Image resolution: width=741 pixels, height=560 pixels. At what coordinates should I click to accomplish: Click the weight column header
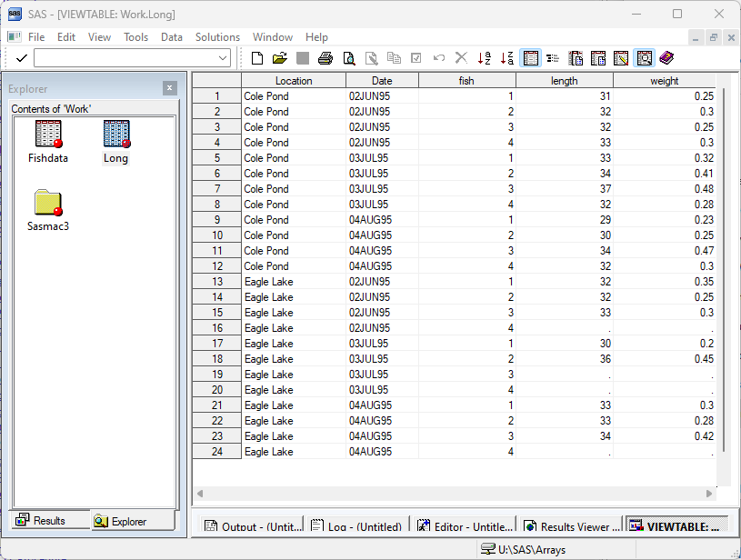click(x=664, y=81)
